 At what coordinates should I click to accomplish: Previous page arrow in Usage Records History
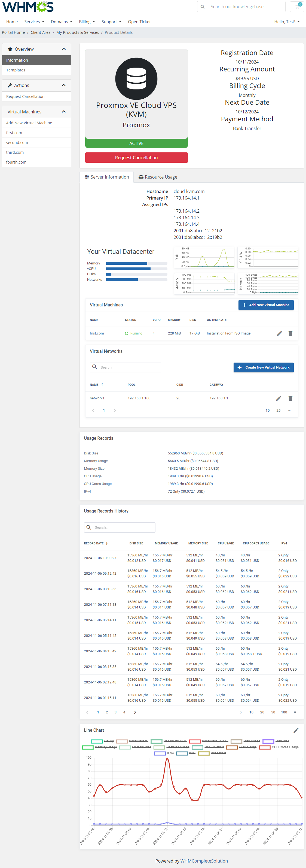87,712
